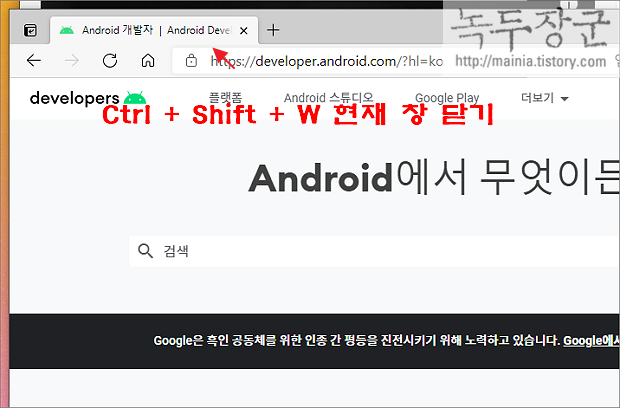Open the 플랫폼 navigation item
Image resolution: width=620 pixels, height=408 pixels.
click(x=225, y=97)
